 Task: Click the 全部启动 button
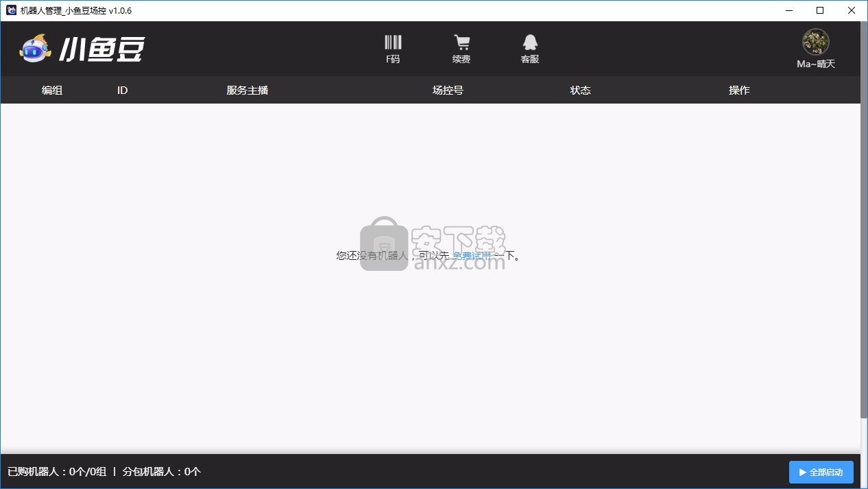[821, 472]
